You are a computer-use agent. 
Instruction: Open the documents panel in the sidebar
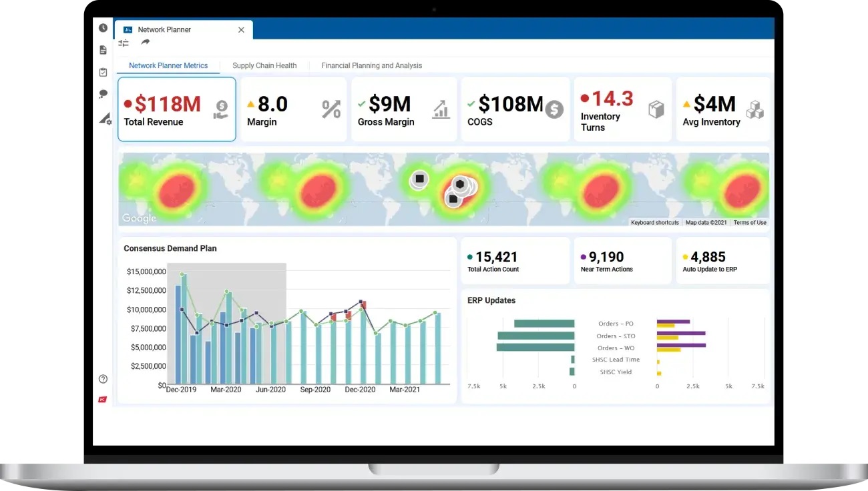tap(103, 49)
